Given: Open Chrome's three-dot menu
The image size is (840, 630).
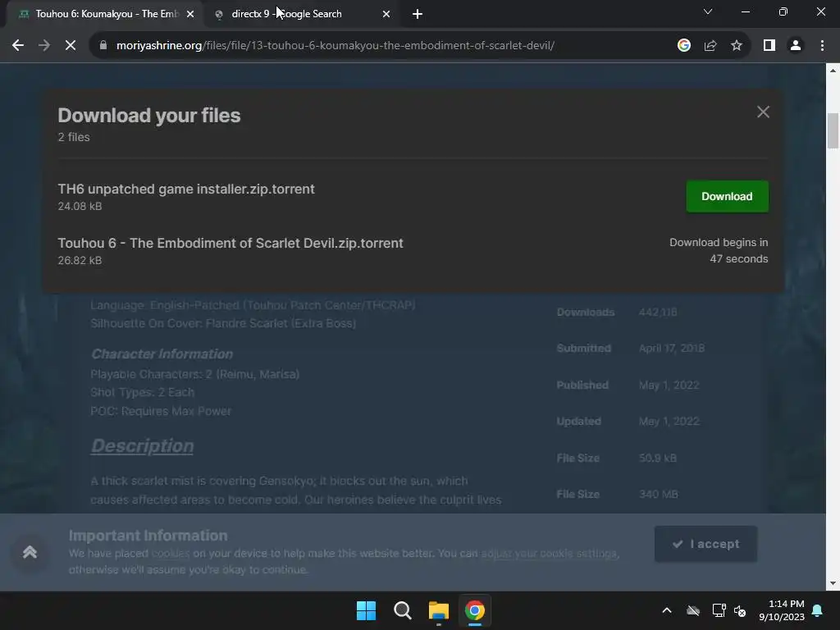Looking at the screenshot, I should point(822,46).
